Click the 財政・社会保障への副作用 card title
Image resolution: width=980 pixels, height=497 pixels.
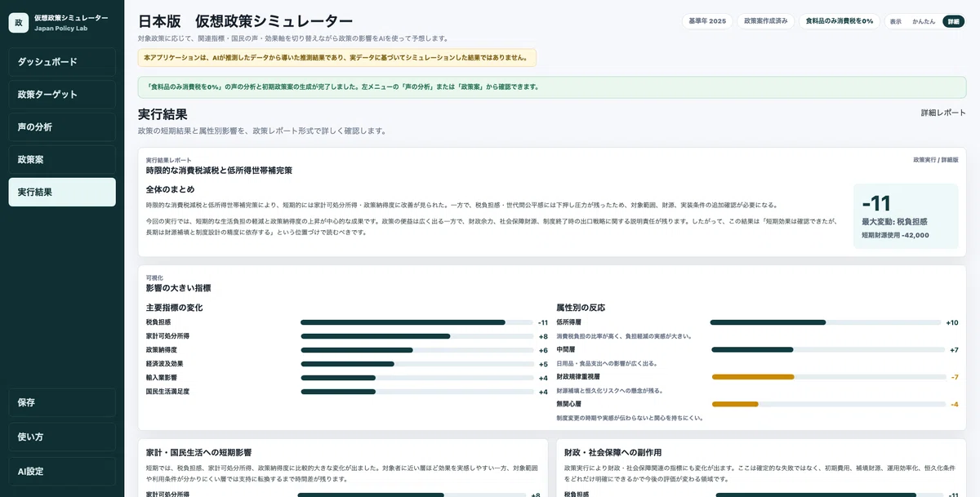[x=612, y=452]
